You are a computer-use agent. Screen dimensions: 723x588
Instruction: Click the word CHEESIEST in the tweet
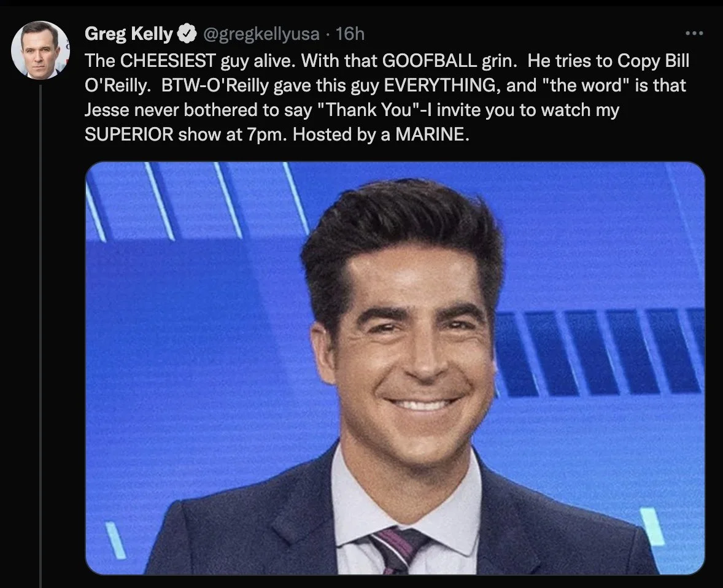(x=168, y=61)
